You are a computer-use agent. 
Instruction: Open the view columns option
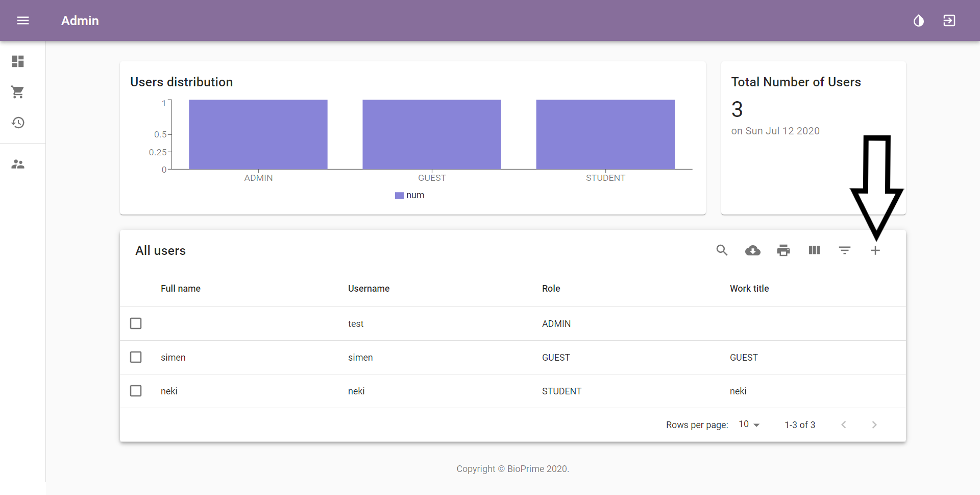[814, 250]
